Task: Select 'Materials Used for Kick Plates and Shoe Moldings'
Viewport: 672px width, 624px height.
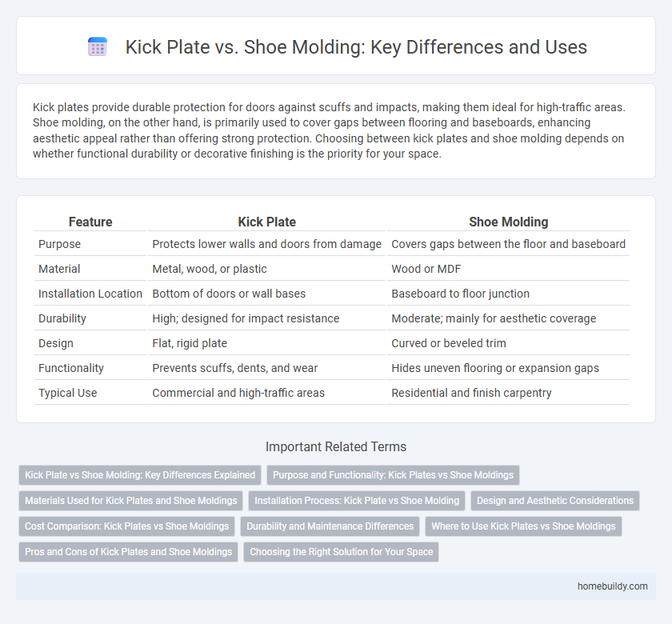Action: (x=131, y=501)
